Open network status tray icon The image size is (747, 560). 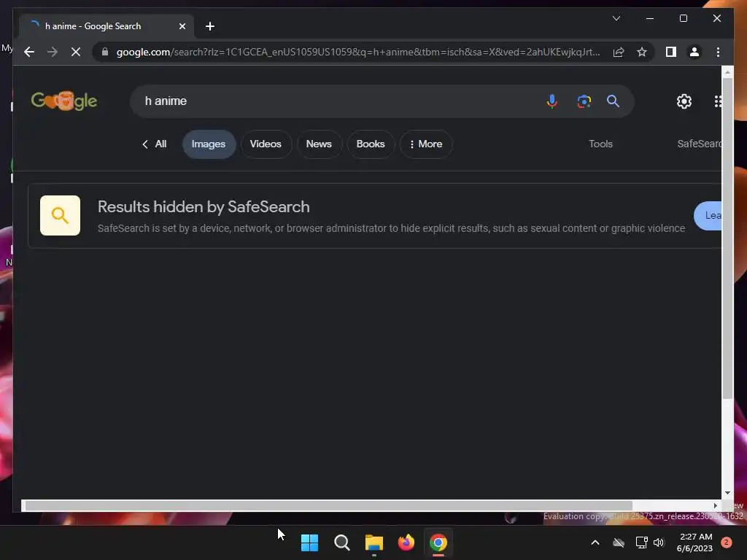pyautogui.click(x=641, y=542)
